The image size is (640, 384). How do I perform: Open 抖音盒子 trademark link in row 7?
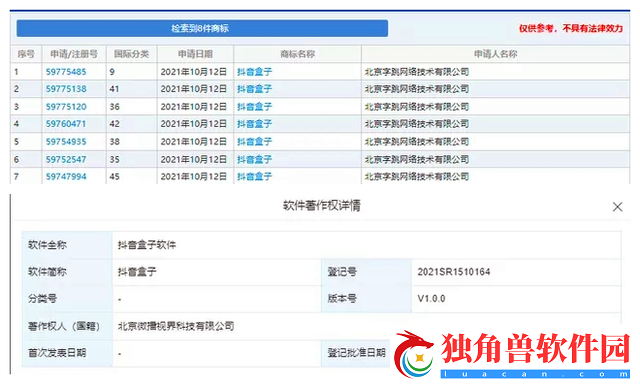click(254, 176)
